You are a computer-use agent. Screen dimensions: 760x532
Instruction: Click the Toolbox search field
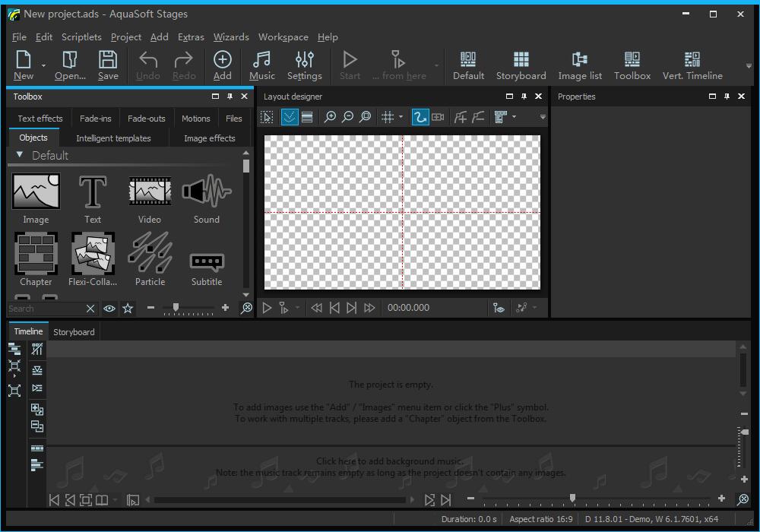[x=44, y=309]
